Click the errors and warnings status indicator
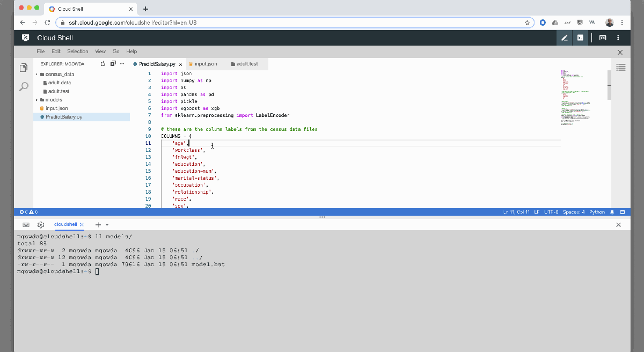Viewport: 644px width, 352px height. click(x=28, y=212)
